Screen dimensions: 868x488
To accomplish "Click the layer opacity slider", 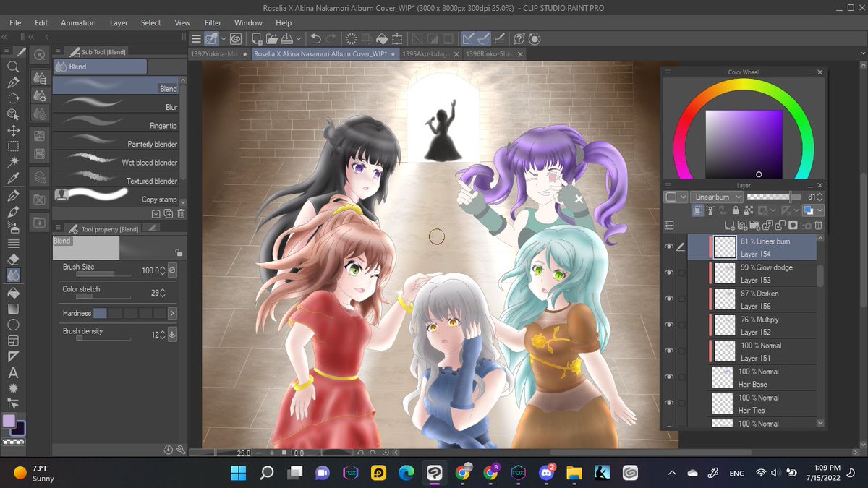I will pos(774,197).
